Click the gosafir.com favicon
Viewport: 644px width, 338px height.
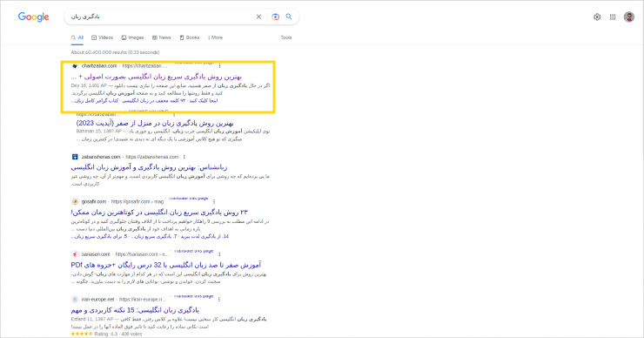75,201
